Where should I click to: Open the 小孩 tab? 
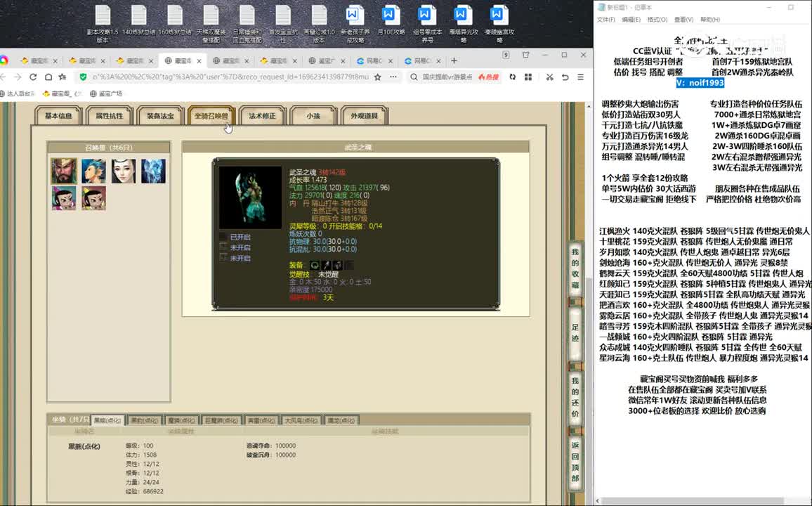[x=313, y=115]
